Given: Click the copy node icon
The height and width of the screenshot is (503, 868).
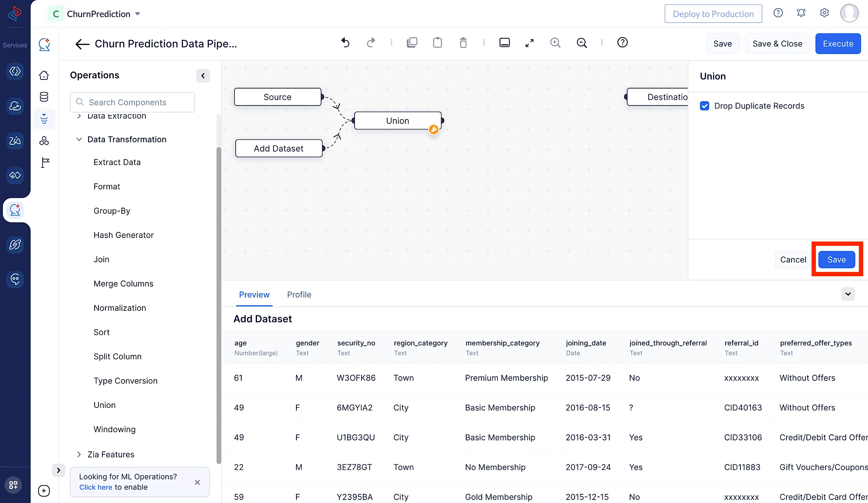Looking at the screenshot, I should [x=412, y=43].
